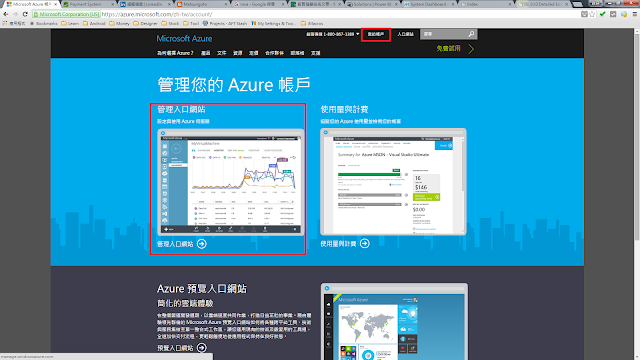Bookmark this page with star icon

[x=592, y=14]
